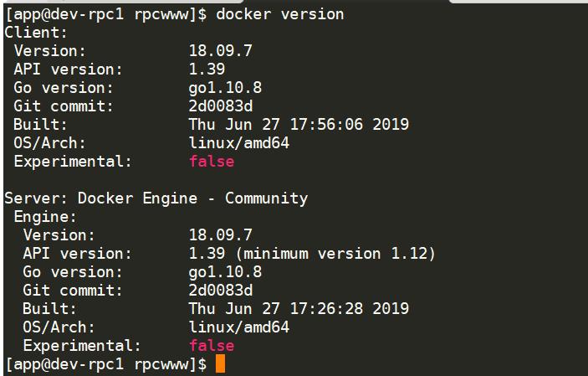Click the Client Go version go1.10.8

pyautogui.click(x=225, y=88)
